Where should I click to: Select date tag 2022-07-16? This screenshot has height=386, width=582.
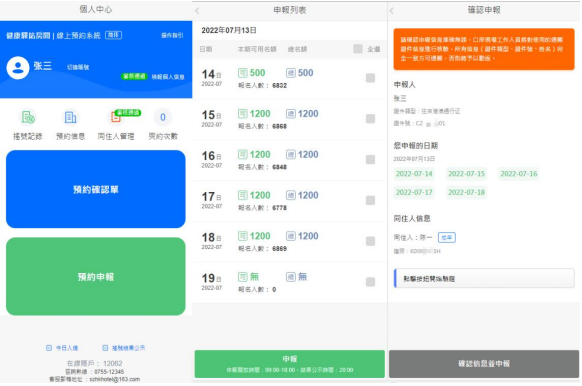pos(519,174)
